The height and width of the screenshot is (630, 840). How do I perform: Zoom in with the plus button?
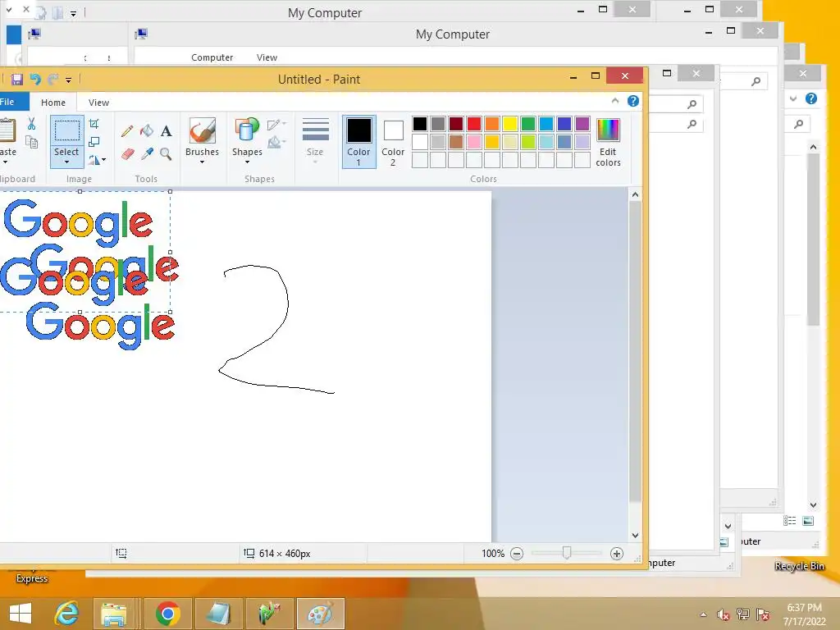click(x=617, y=554)
